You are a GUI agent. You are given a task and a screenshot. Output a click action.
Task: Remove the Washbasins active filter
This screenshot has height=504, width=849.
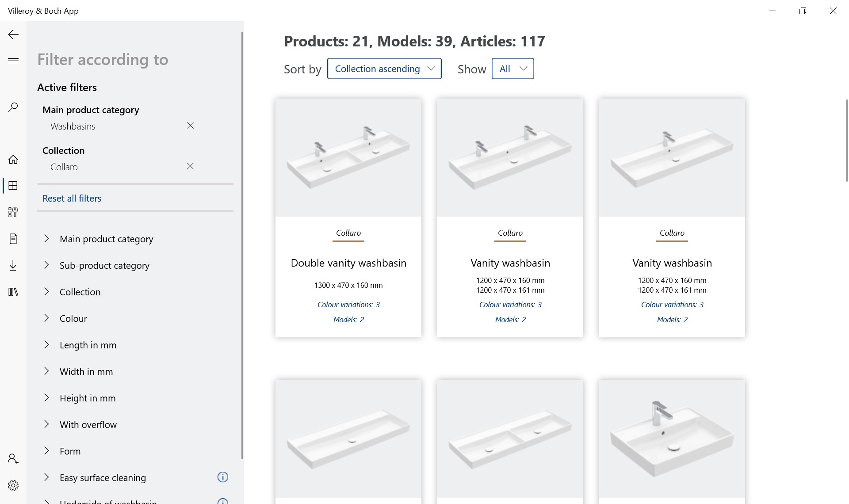[x=190, y=126]
